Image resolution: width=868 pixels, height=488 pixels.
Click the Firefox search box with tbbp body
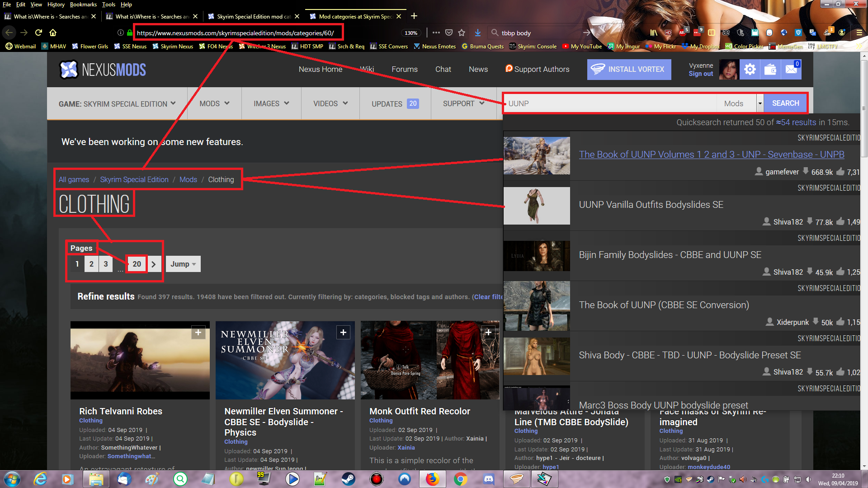click(541, 33)
